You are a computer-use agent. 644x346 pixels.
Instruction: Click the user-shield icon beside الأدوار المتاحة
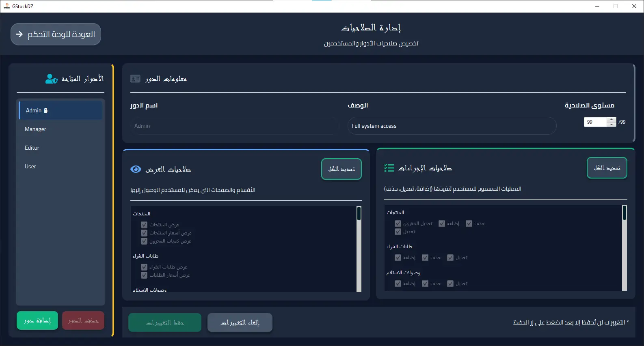point(52,79)
